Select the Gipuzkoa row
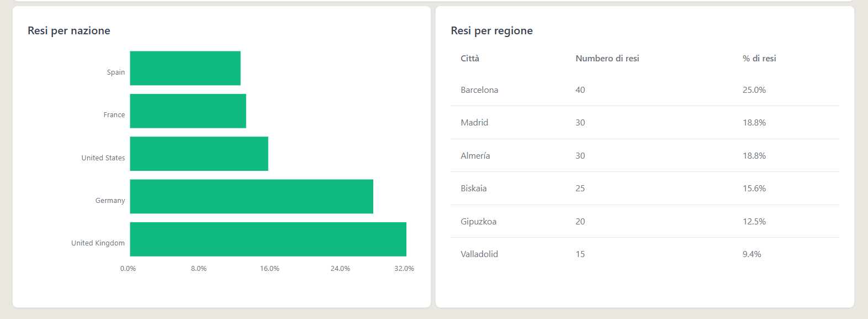868x319 pixels. point(645,221)
